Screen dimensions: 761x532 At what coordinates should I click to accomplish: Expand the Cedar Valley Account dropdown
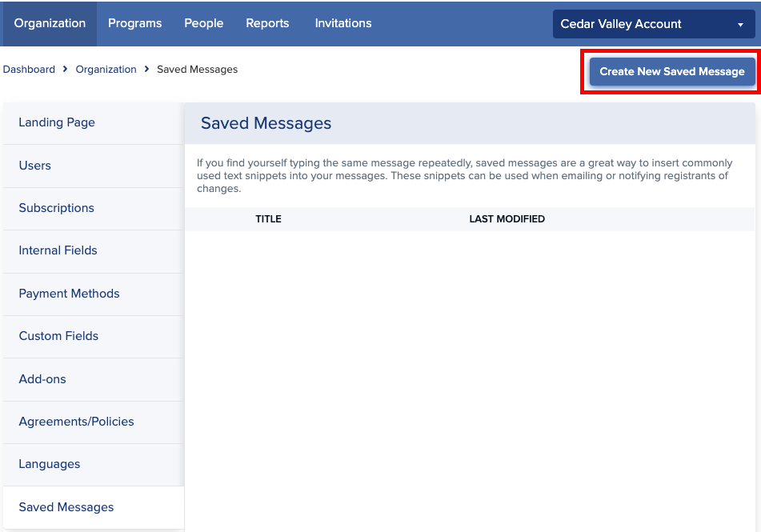(653, 24)
